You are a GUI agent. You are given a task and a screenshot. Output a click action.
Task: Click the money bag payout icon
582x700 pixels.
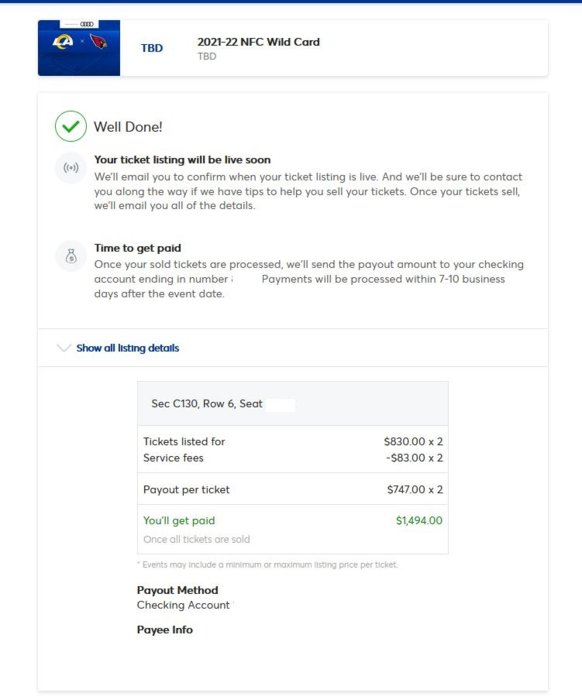[71, 256]
